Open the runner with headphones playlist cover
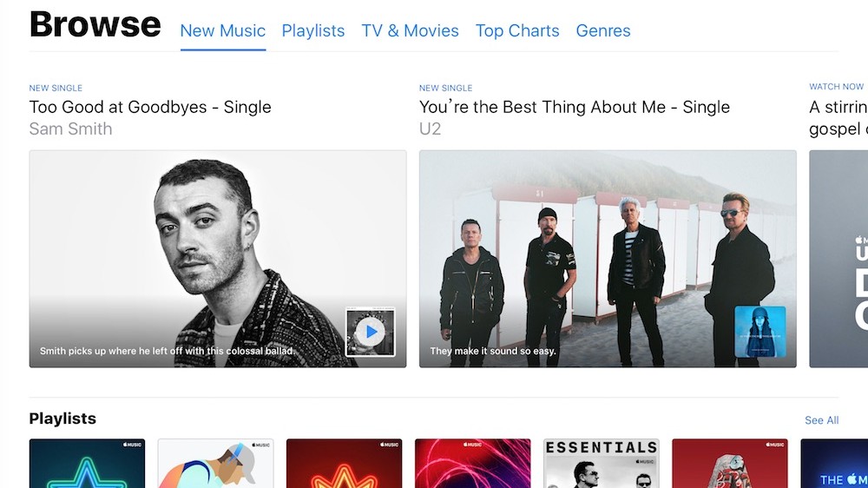 (x=215, y=464)
